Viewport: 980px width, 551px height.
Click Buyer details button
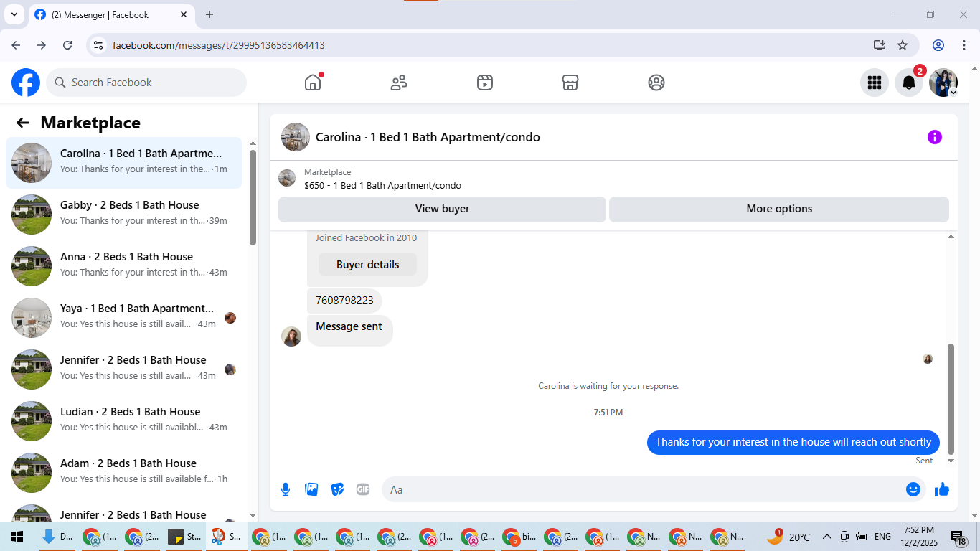(367, 264)
